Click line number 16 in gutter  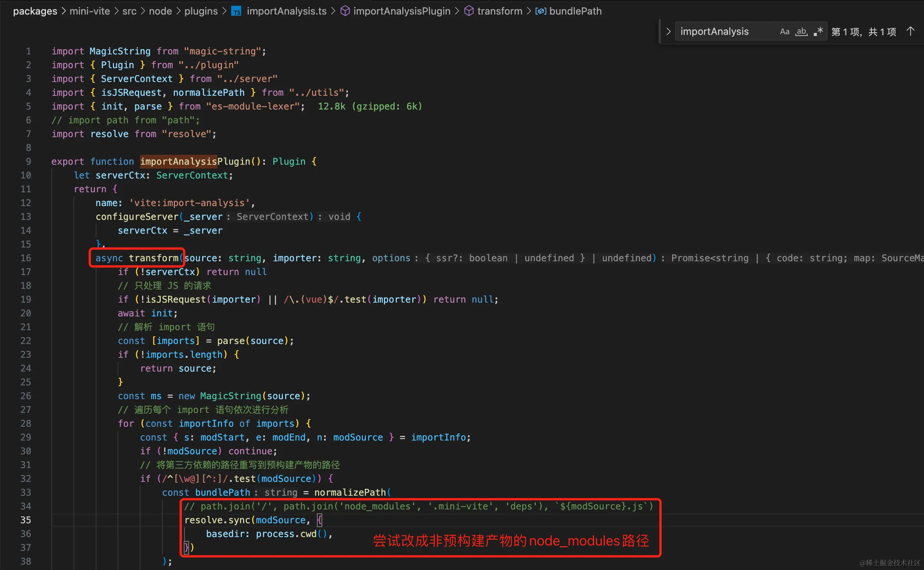(x=26, y=258)
